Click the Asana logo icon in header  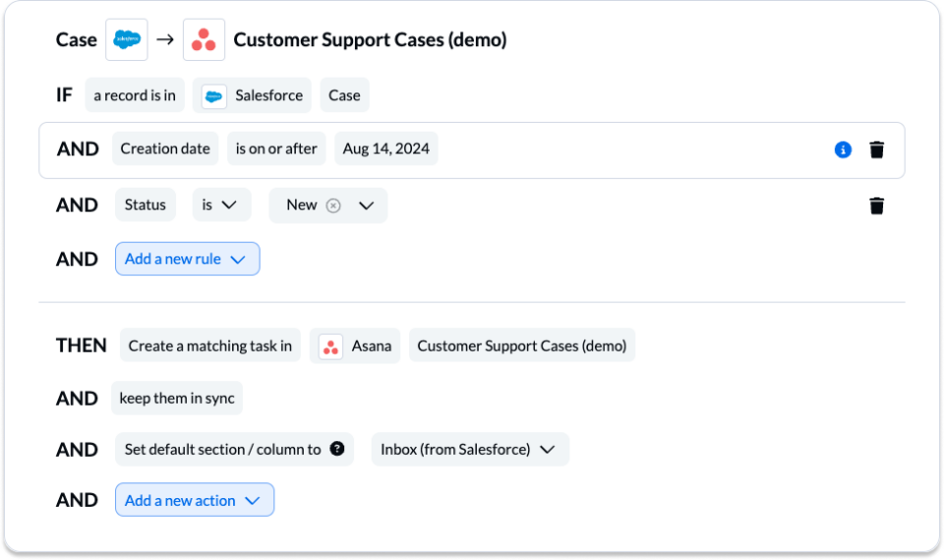[x=204, y=39]
